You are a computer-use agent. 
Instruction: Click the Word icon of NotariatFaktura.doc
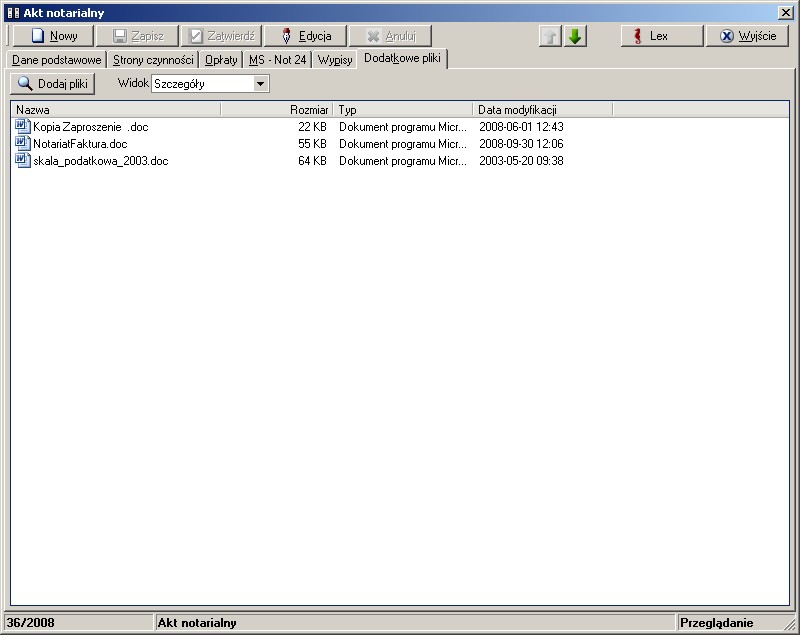(x=23, y=144)
